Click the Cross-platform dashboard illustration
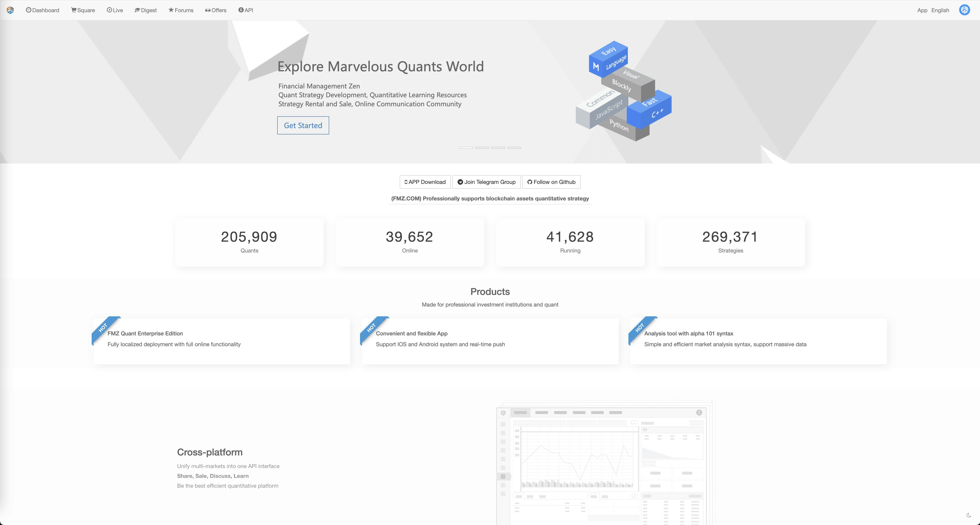 click(x=606, y=463)
